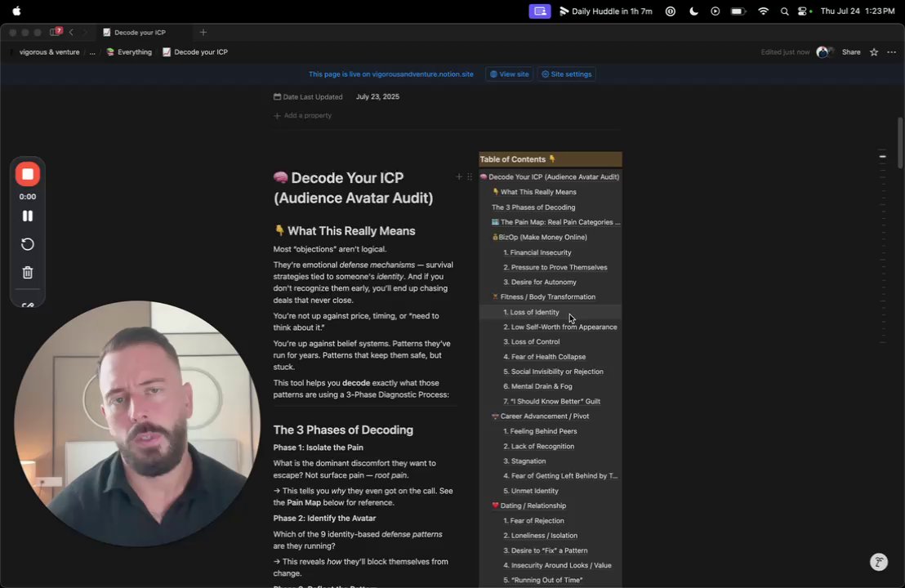Click Add a property
905x588 pixels.
pos(302,115)
